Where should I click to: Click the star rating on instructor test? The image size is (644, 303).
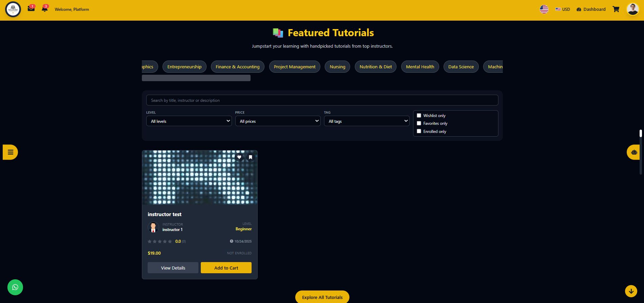(160, 241)
